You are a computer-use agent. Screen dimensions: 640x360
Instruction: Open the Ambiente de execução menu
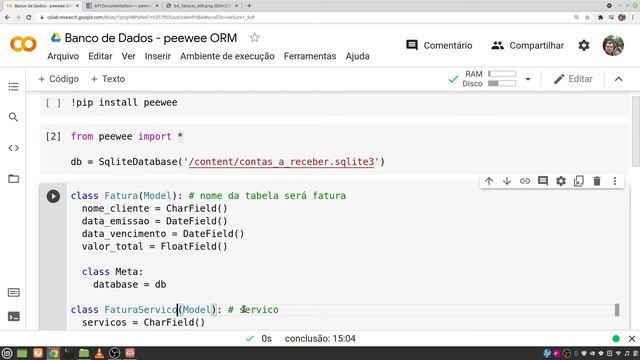tap(227, 56)
